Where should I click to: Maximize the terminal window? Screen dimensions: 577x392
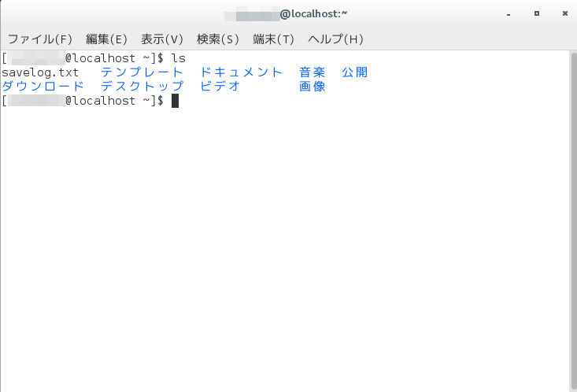pyautogui.click(x=537, y=13)
